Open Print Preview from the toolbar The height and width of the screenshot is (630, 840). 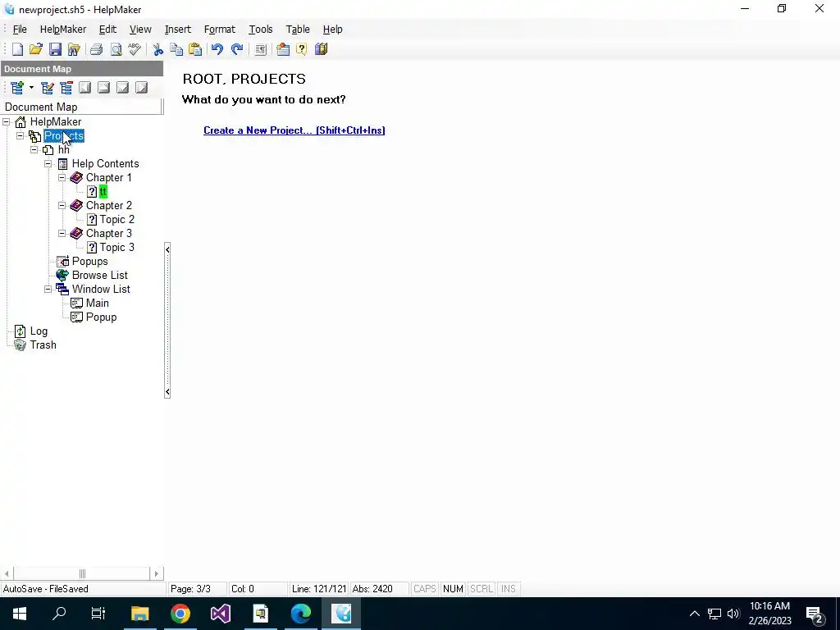(x=116, y=49)
